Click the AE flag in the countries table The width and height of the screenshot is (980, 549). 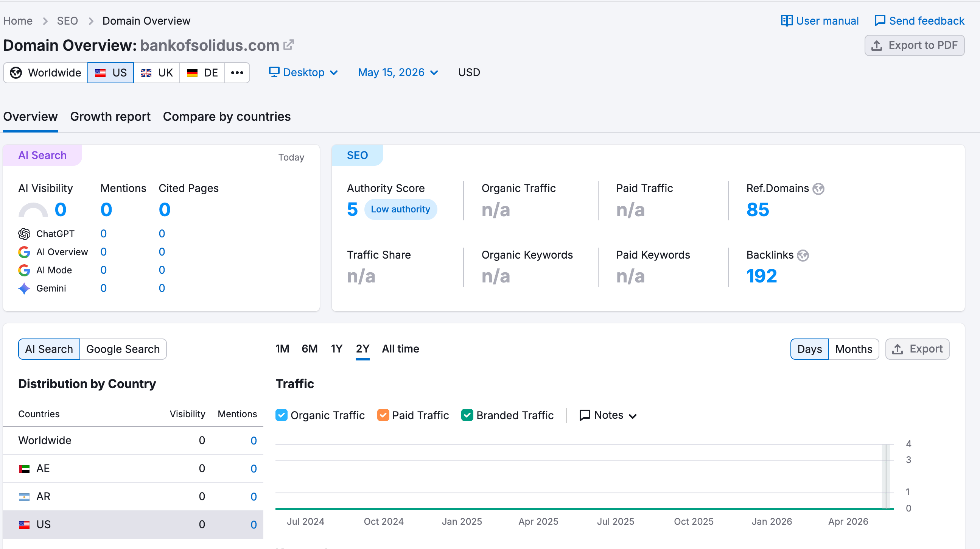pyautogui.click(x=24, y=469)
